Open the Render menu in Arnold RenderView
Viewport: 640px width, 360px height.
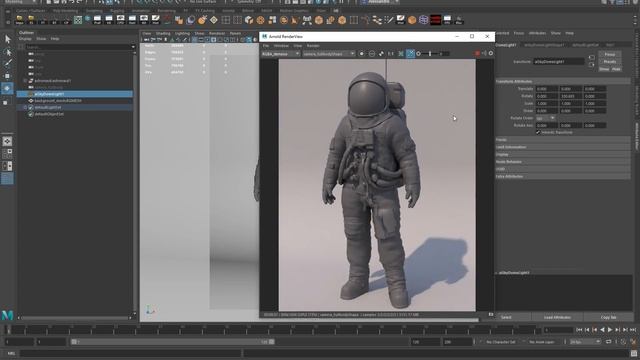(x=313, y=46)
